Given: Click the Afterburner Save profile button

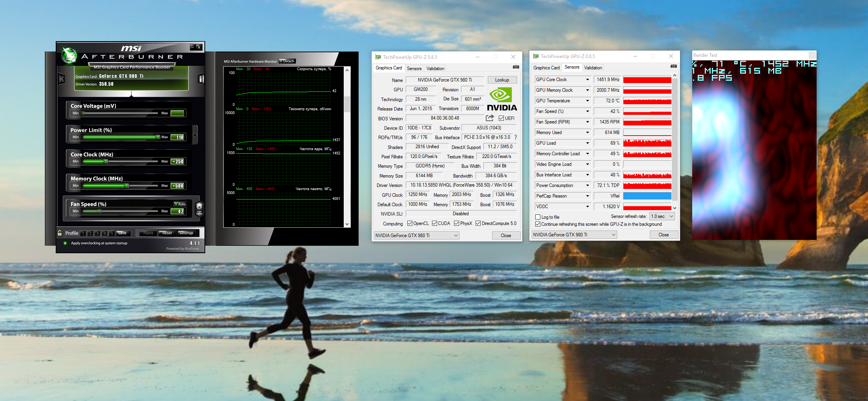Looking at the screenshot, I should click(x=122, y=233).
